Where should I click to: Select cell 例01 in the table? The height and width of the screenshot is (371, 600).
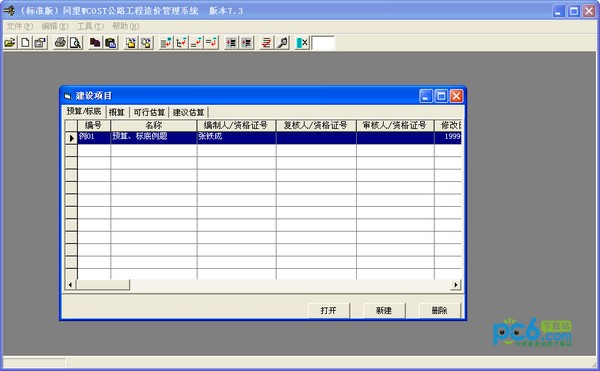tap(94, 138)
